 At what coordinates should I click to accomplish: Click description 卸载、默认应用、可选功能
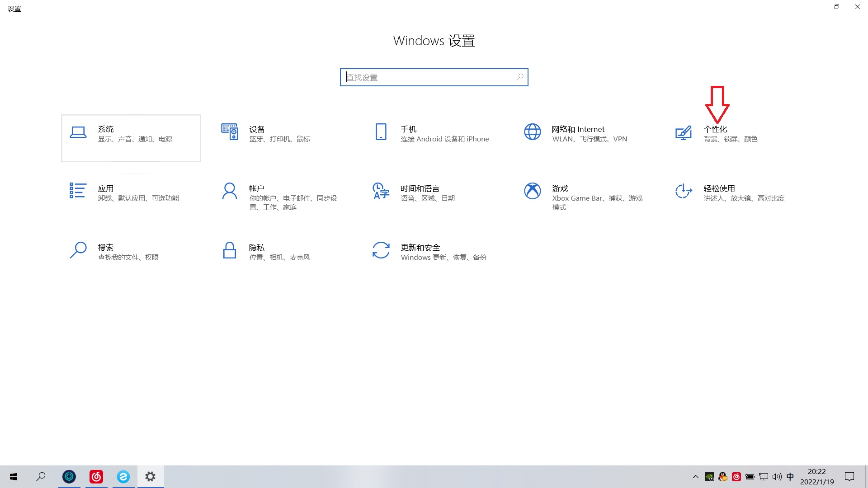(138, 198)
